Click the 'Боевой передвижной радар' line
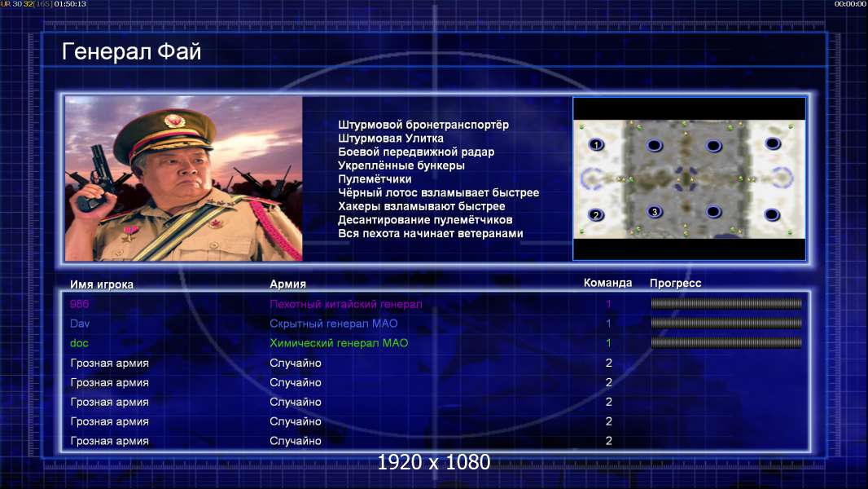868x489 pixels. tap(416, 152)
